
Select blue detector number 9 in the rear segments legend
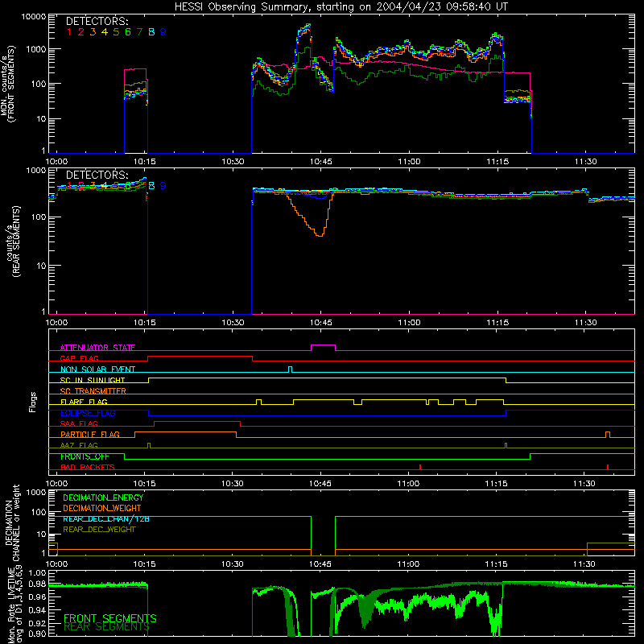[x=163, y=186]
